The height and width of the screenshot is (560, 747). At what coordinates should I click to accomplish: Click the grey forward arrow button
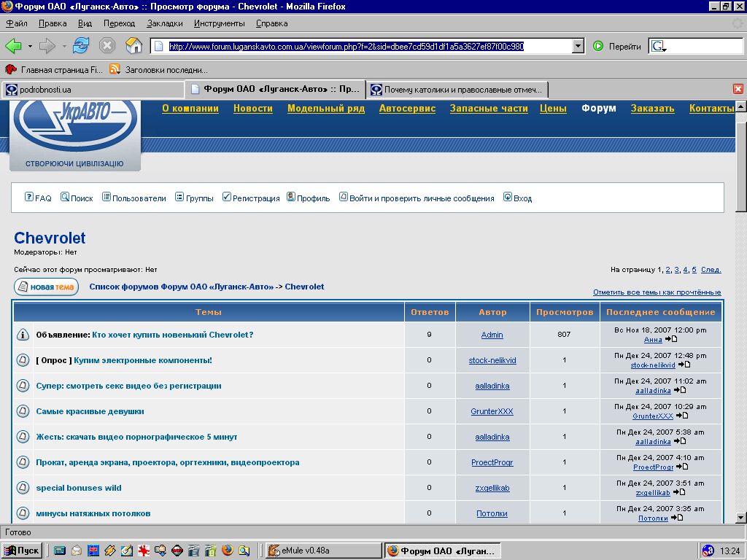point(47,46)
